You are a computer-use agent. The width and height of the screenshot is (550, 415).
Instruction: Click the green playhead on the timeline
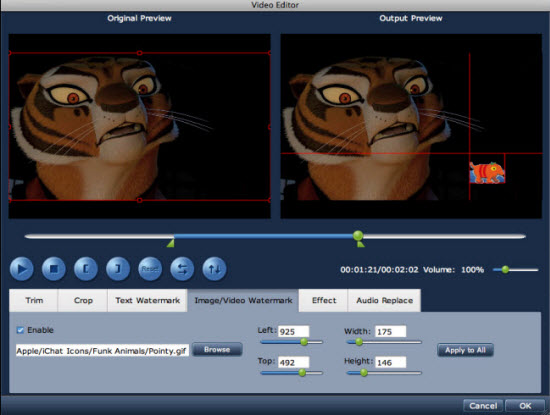coord(358,235)
